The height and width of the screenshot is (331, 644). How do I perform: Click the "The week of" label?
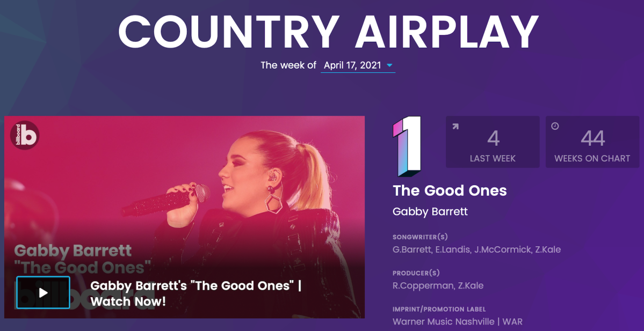(288, 65)
